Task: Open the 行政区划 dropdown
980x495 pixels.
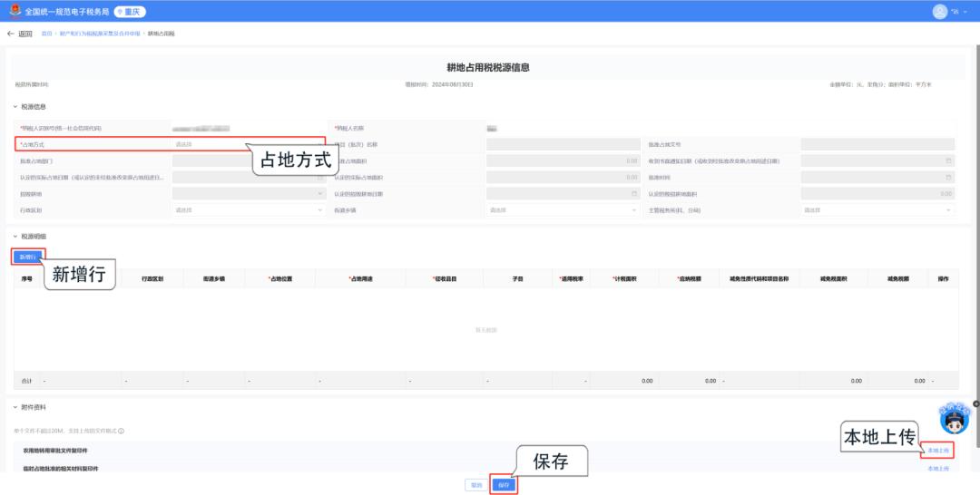Action: (247, 209)
